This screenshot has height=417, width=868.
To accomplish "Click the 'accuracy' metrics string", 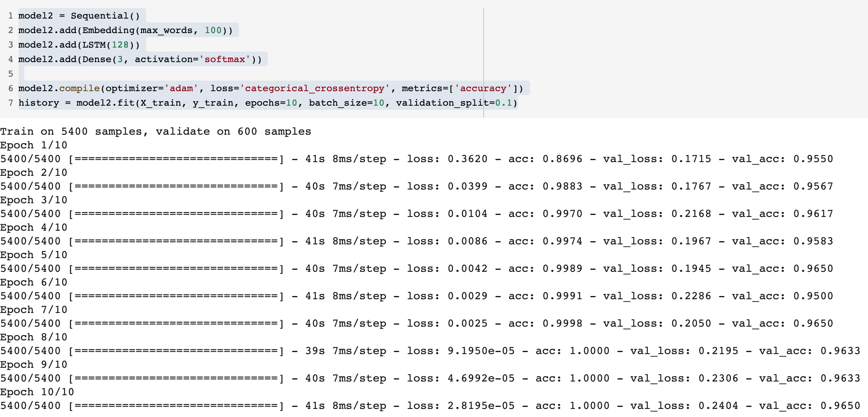I will coord(483,88).
